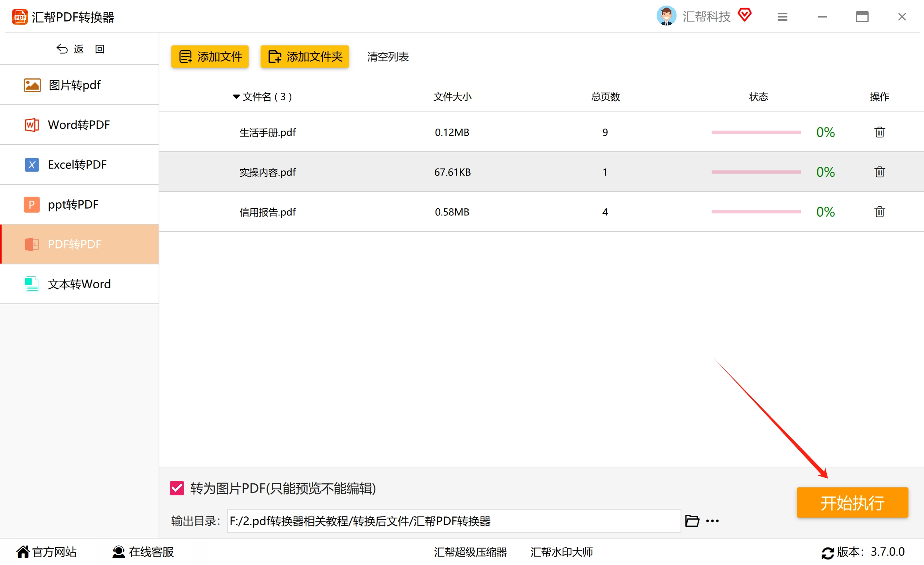Click 清空列表 link

tap(388, 57)
